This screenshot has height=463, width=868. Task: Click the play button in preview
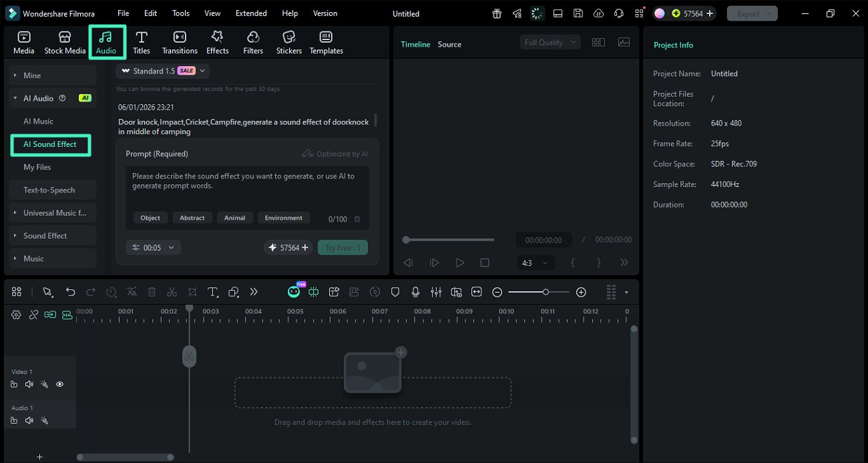tap(459, 263)
